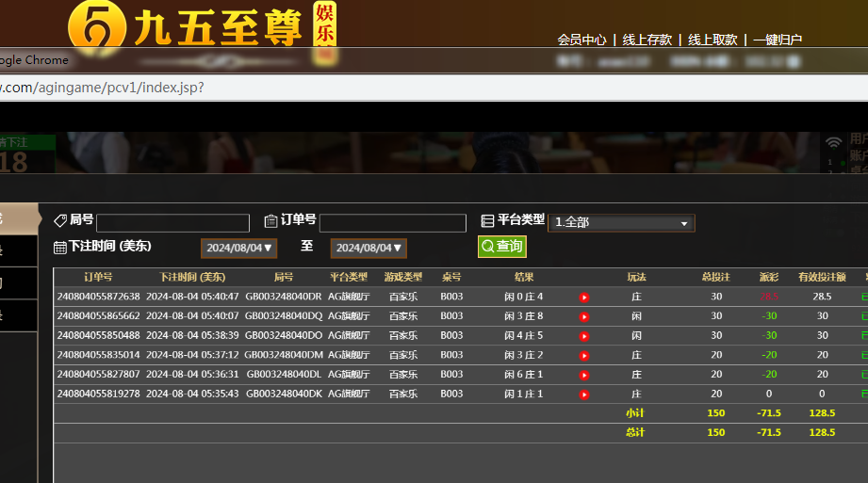The image size is (868, 483).
Task: Click the calendar icon beside 下注时间
Action: [x=60, y=248]
